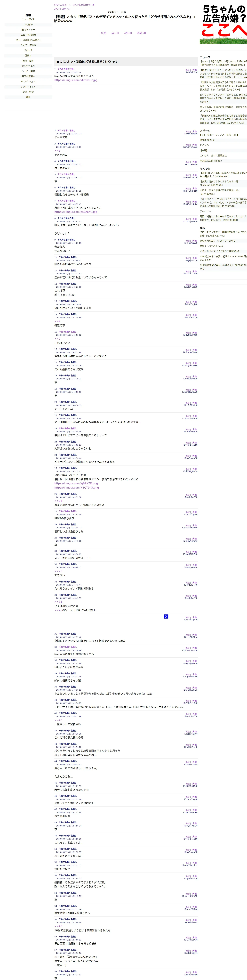
Task: Follow the >>25 anchor in post 33
Action: click(58, 610)
